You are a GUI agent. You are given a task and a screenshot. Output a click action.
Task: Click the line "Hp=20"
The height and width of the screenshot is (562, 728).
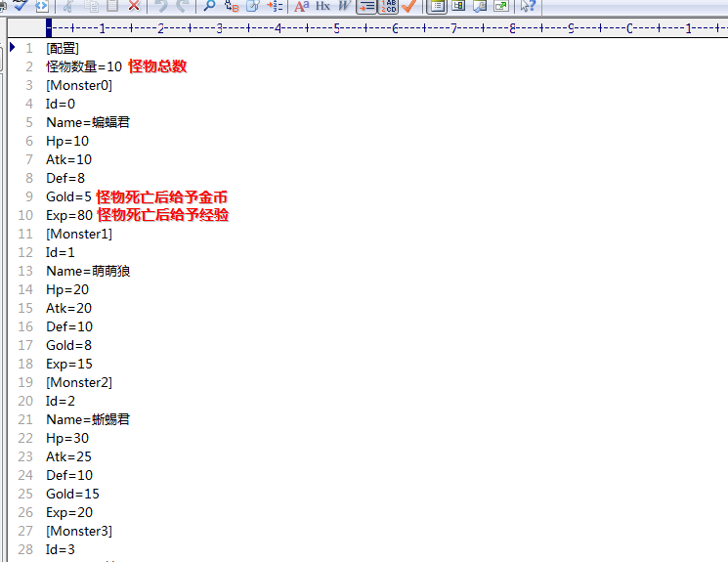[67, 289]
